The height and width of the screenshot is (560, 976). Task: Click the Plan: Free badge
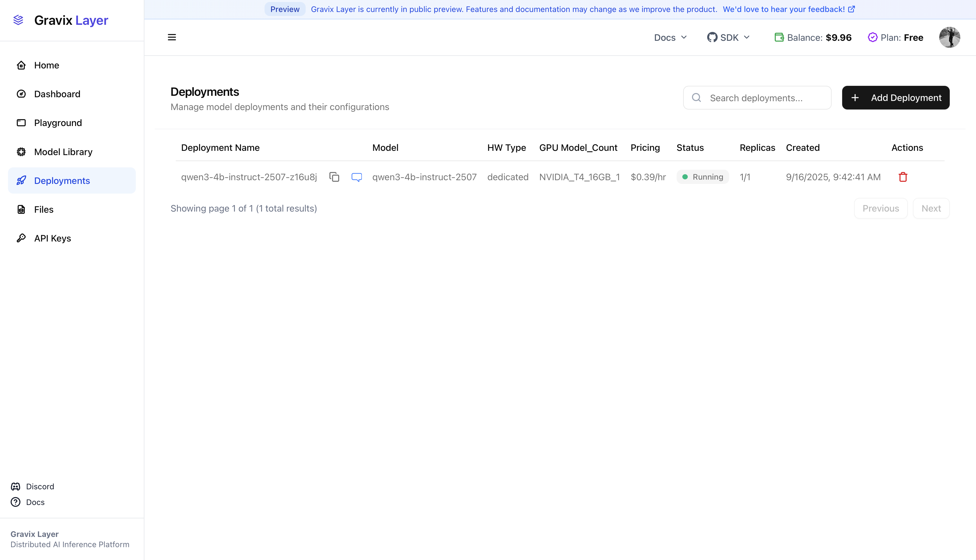pos(895,37)
